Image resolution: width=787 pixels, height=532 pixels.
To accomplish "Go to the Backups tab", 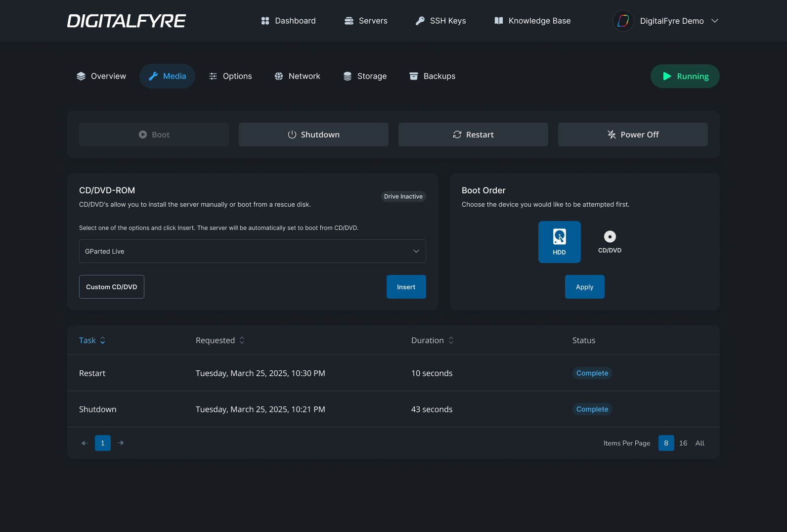I will [433, 76].
